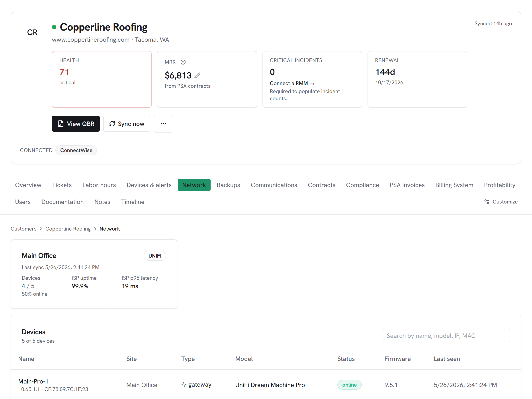Click the Status column header
Screen dimensions: 532x399
click(x=346, y=359)
